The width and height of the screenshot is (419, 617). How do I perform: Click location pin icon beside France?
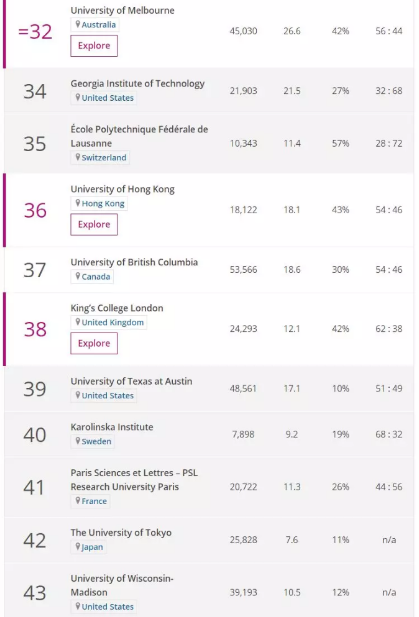[78, 501]
